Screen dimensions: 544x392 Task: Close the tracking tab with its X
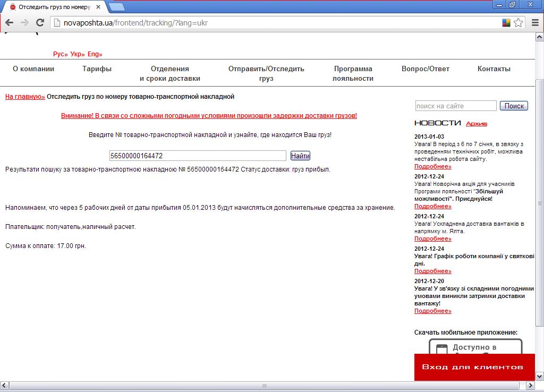[98, 6]
